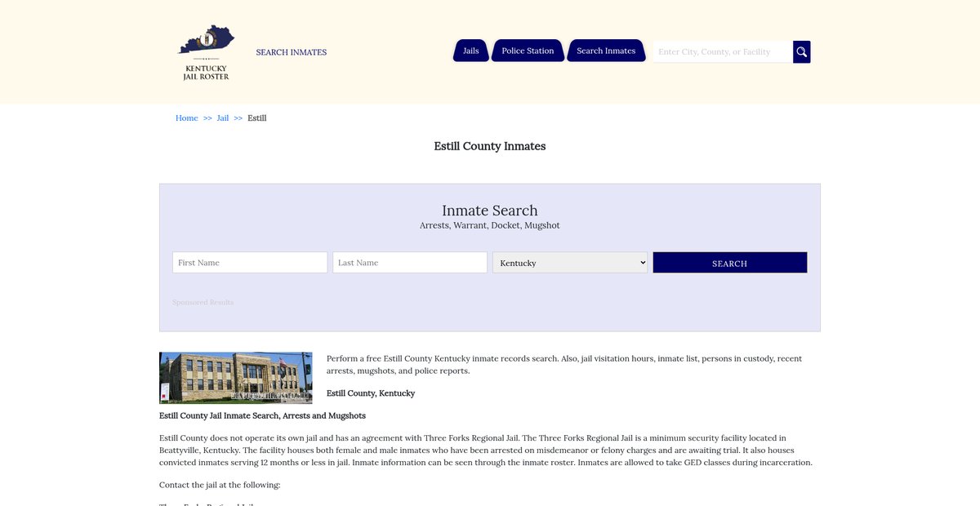Click the Arrests, Warrant, Docket, Mugshot subtitle
Viewport: 980px width, 506px height.
click(x=490, y=226)
